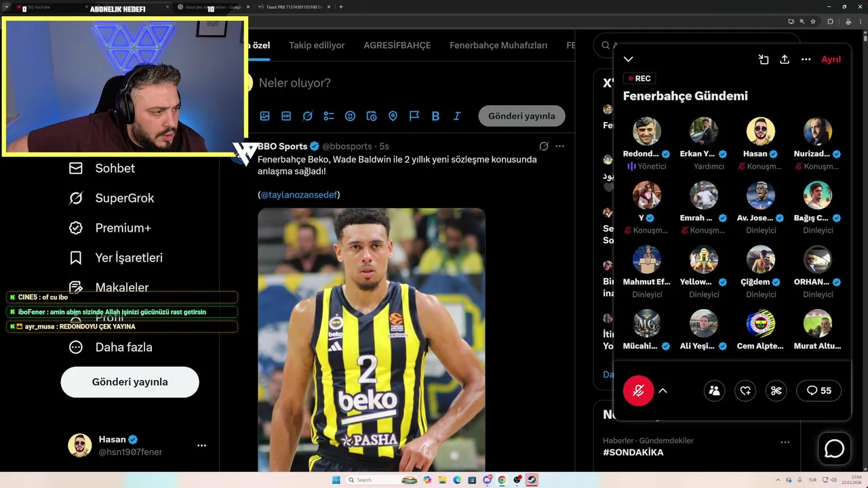Open Windows Start menu
The width and height of the screenshot is (868, 488).
pyautogui.click(x=336, y=480)
